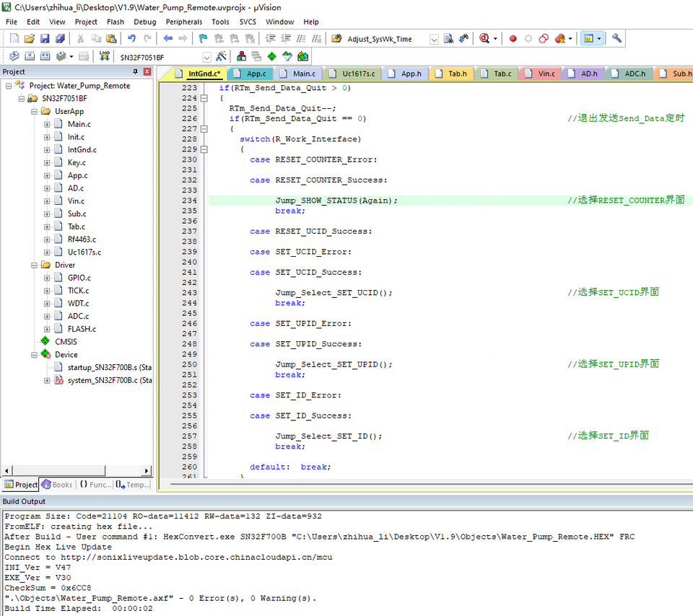Fold code block at line 224
This screenshot has width=693, height=616.
(x=204, y=98)
